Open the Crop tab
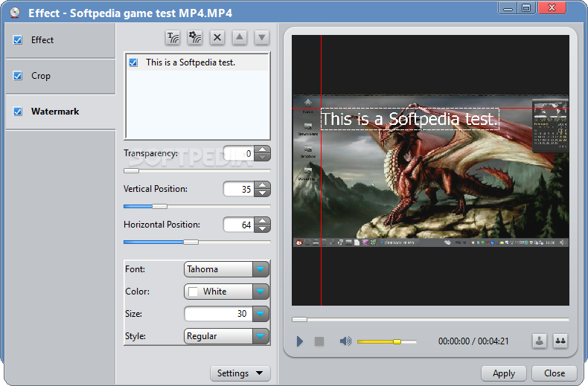Viewport: 588px width, 386px height. click(x=60, y=76)
